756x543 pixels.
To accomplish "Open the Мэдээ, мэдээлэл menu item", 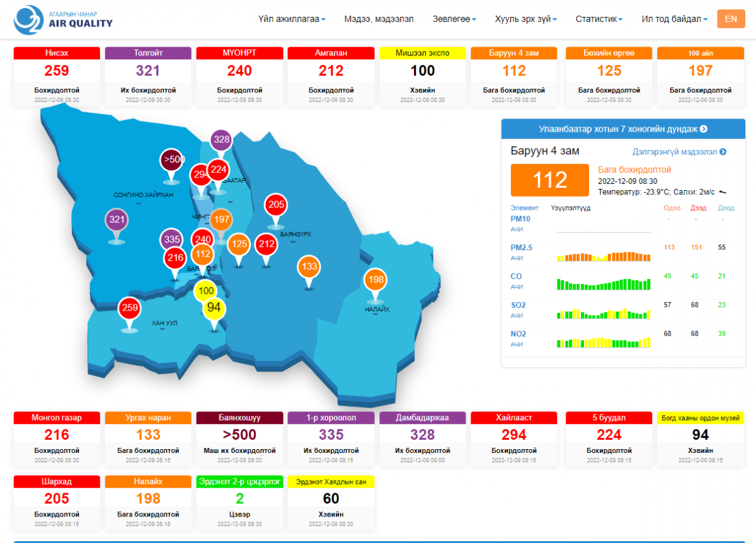I will click(x=379, y=19).
